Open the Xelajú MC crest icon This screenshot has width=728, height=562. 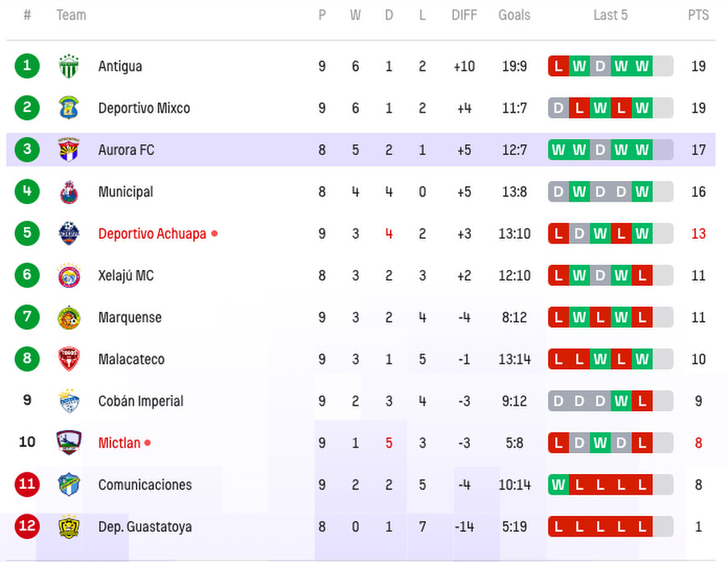(69, 276)
